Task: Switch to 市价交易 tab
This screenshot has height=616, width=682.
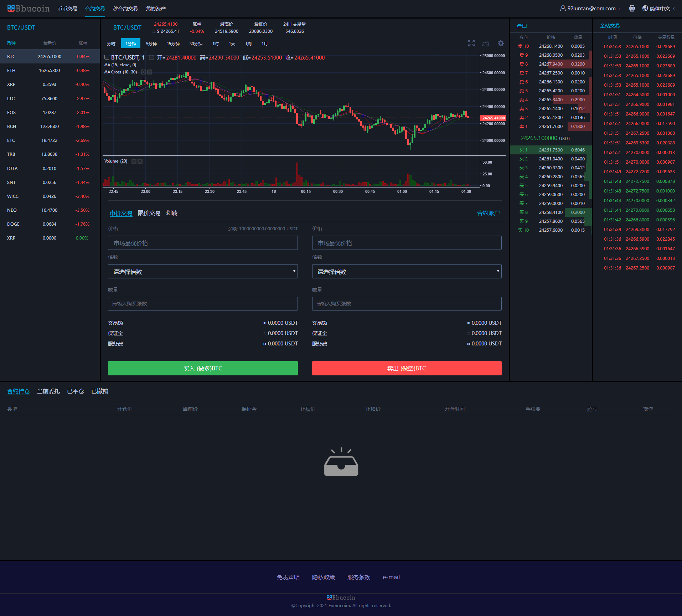Action: tap(121, 213)
